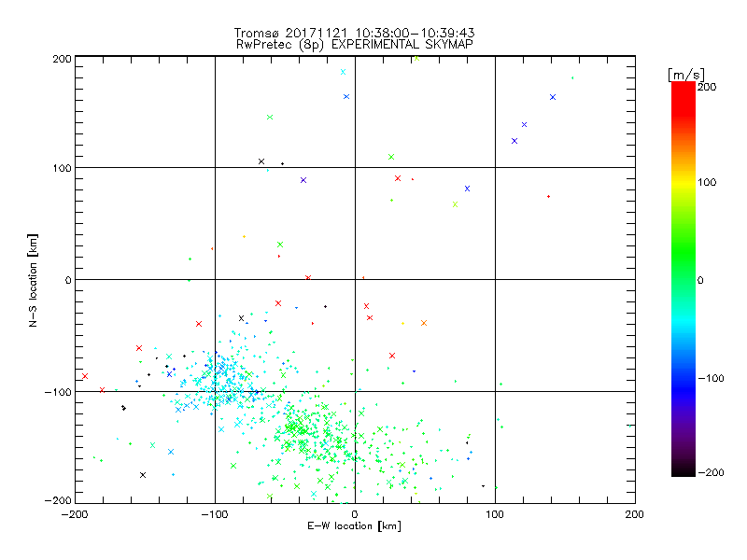Click the y-axis tick label '200'
747x560 pixels.
click(x=62, y=59)
